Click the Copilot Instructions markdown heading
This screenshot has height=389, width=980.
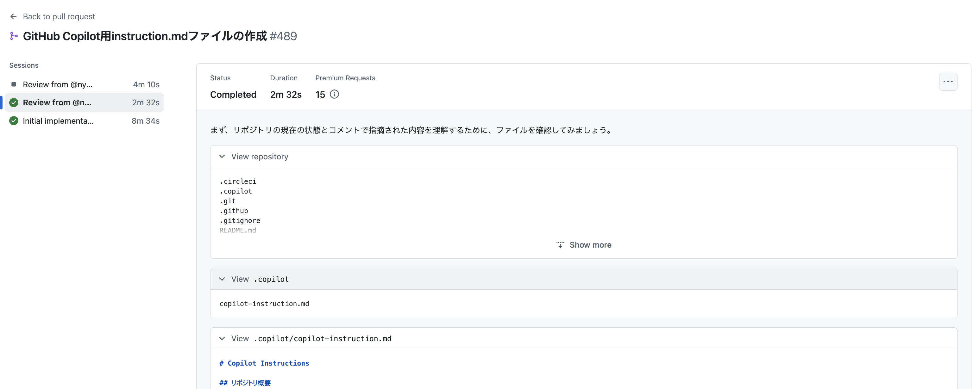264,363
